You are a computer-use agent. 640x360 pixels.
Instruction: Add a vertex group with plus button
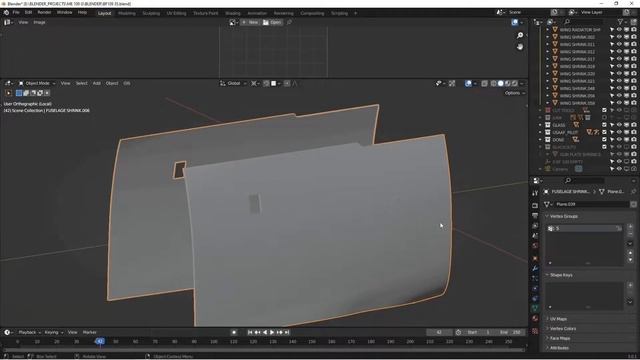click(x=630, y=227)
